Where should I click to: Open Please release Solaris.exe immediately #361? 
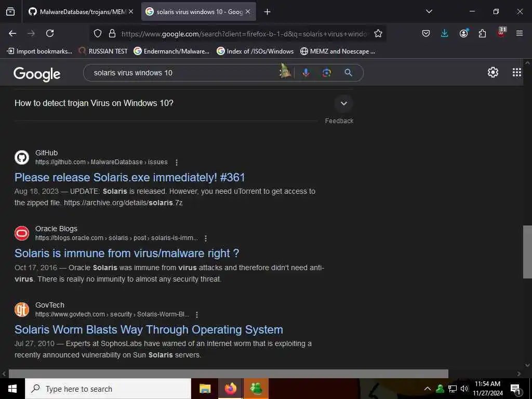click(x=129, y=177)
